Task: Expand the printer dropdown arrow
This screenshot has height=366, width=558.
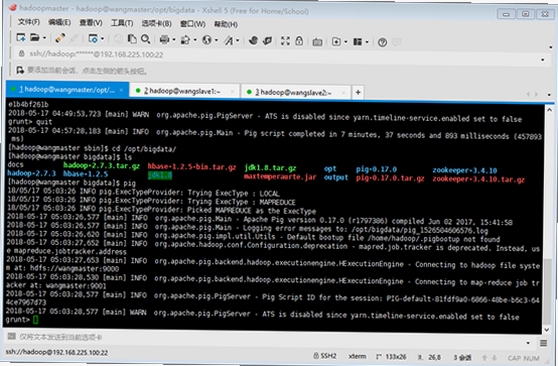Action: [174, 40]
